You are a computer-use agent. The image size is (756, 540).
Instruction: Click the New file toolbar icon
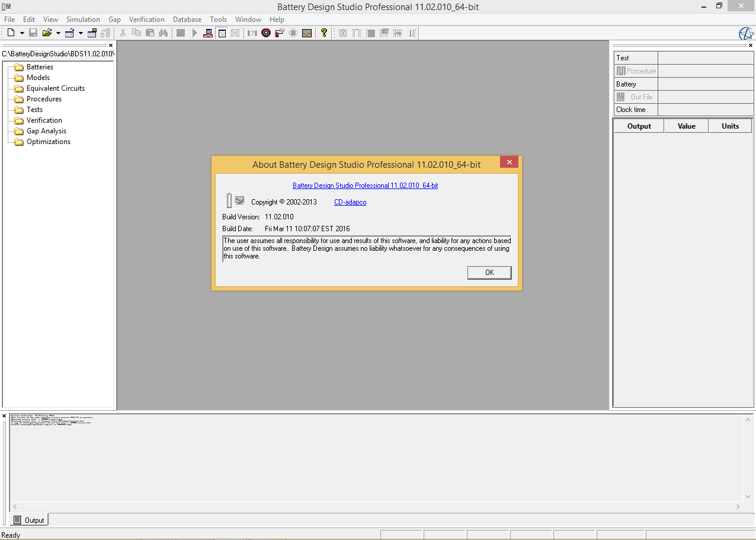(x=11, y=33)
